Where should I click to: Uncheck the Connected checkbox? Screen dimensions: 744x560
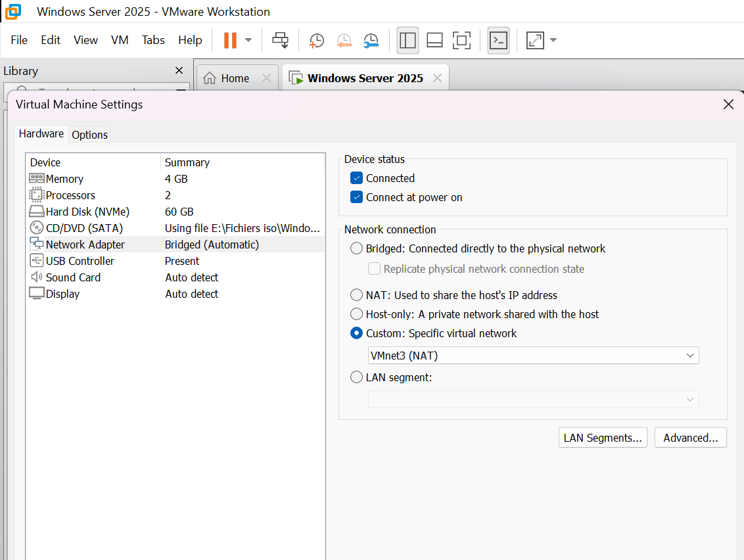[356, 178]
